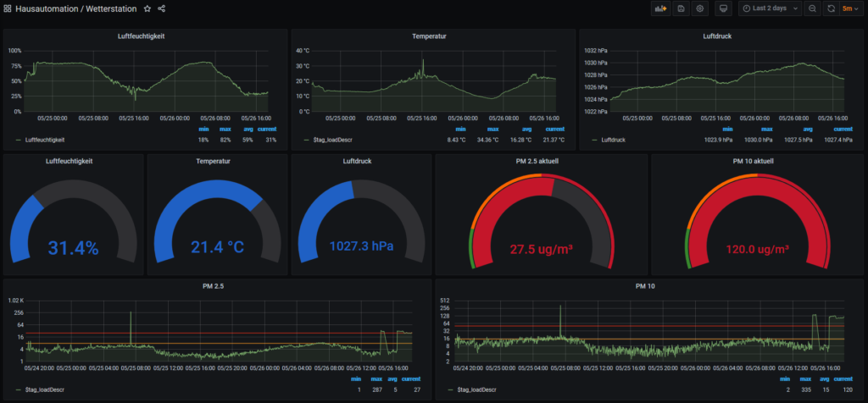
Task: Open the 5m refresh interval dropdown
Action: (x=851, y=8)
